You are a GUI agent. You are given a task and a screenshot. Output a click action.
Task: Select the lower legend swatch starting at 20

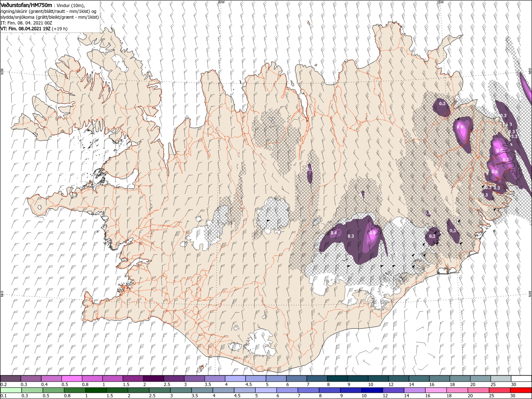click(478, 390)
